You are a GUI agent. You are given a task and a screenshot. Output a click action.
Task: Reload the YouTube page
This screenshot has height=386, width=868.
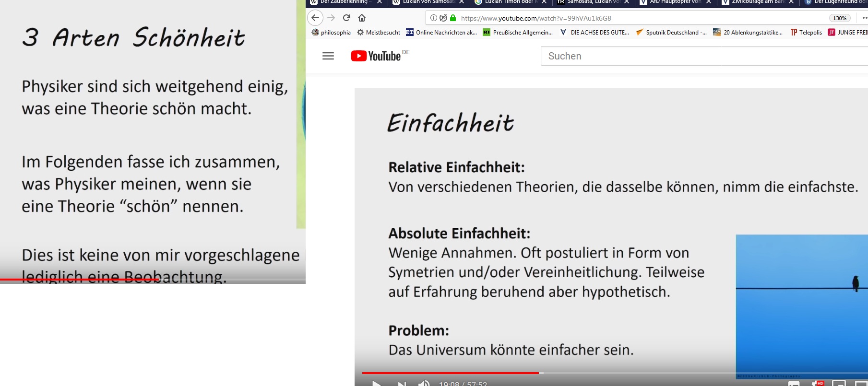click(346, 18)
